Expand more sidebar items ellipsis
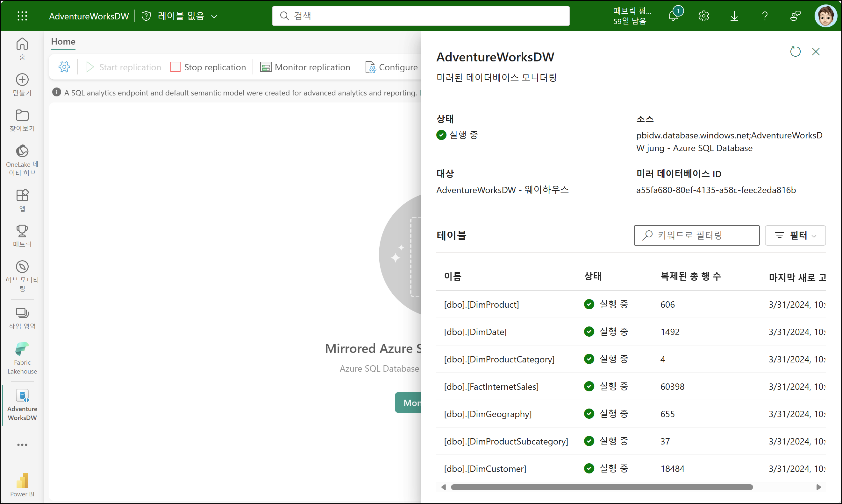The image size is (842, 504). point(22,444)
